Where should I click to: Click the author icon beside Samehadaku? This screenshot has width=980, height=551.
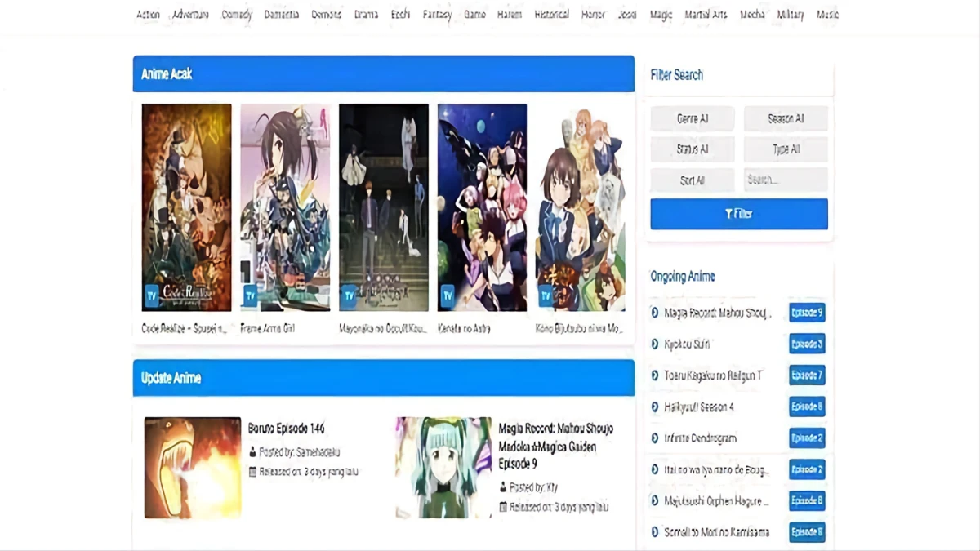click(x=252, y=451)
